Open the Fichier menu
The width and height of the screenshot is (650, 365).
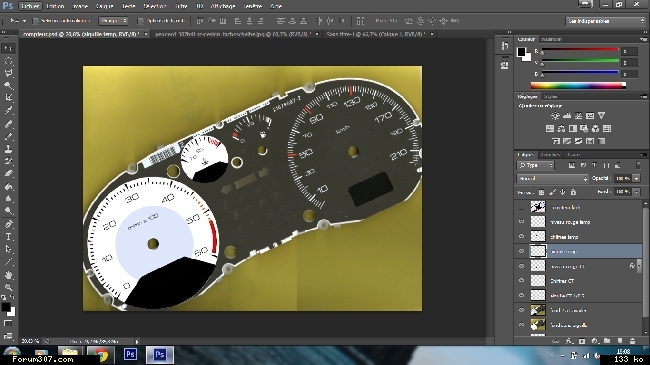[30, 6]
